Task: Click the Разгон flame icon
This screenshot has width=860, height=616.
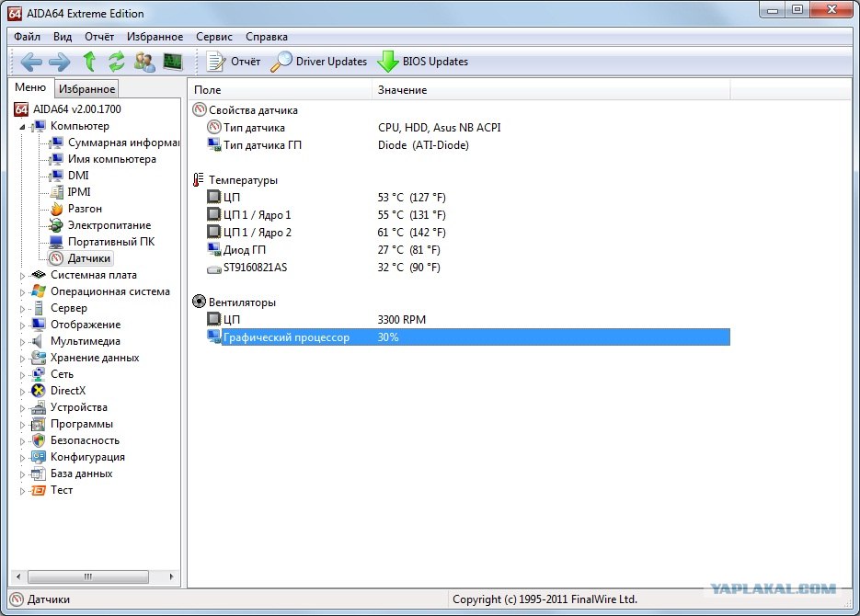Action: coord(56,209)
